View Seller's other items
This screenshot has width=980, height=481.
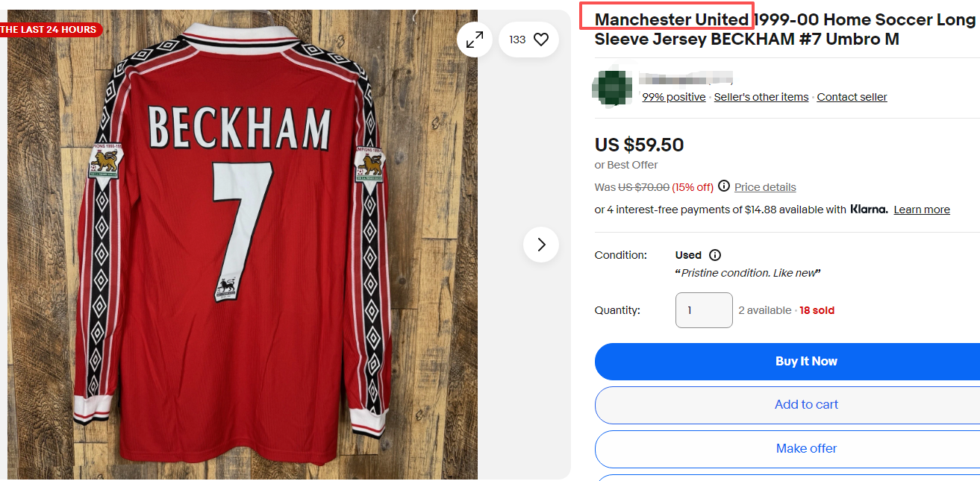coord(761,97)
